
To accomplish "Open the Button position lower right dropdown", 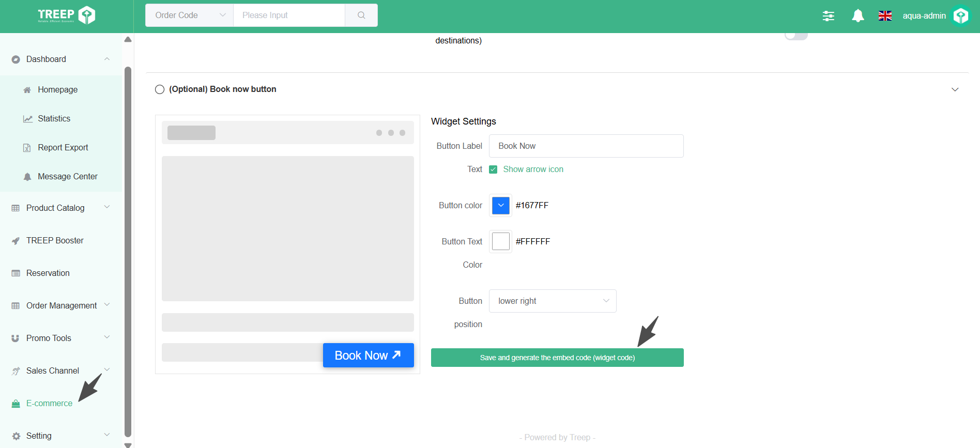I will [553, 301].
